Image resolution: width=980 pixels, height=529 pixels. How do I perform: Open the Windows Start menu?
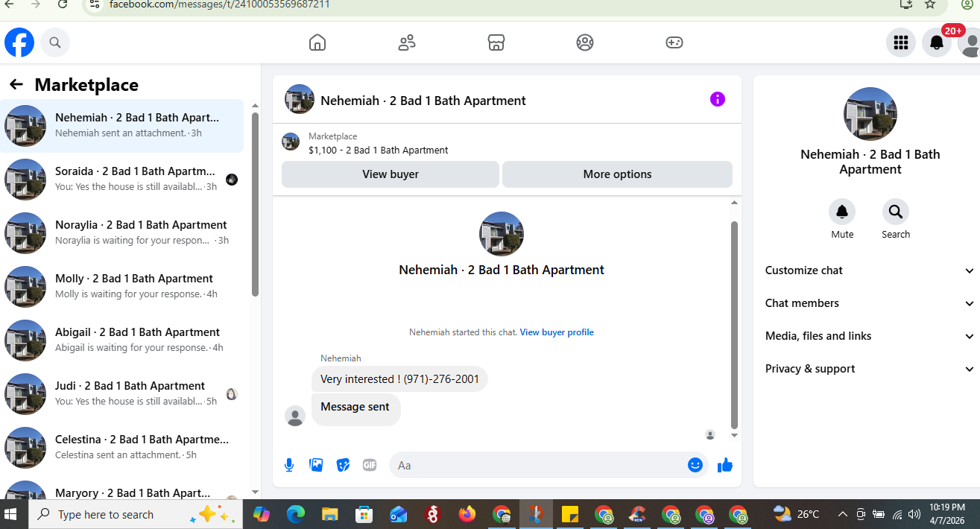pyautogui.click(x=11, y=514)
